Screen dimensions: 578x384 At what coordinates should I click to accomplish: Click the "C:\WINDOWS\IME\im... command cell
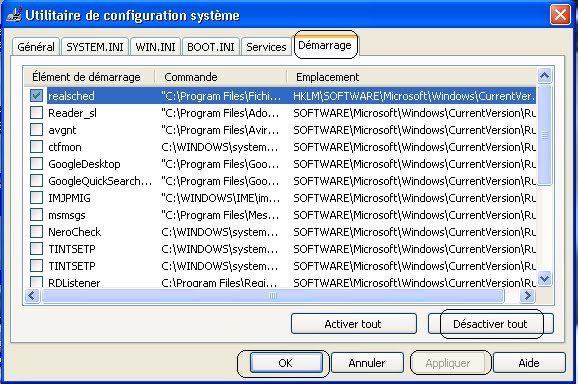pyautogui.click(x=220, y=198)
